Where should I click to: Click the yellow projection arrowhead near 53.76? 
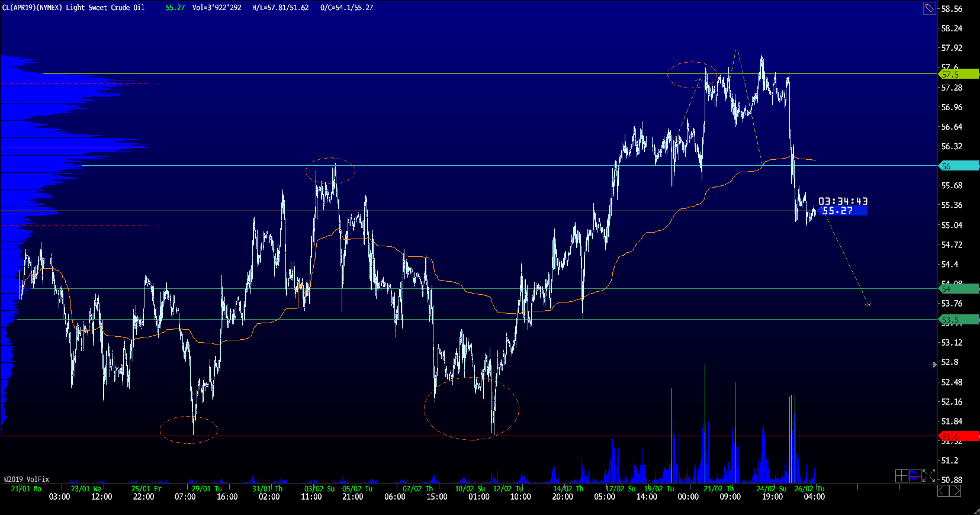pos(869,304)
